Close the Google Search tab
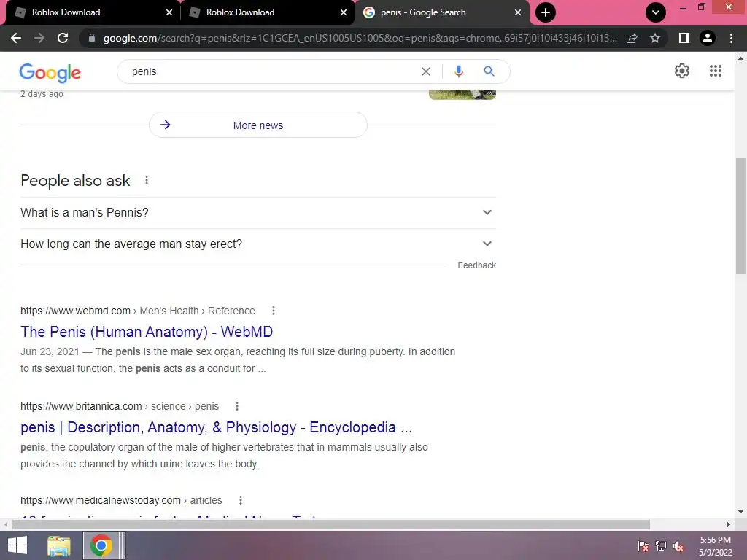The width and height of the screenshot is (747, 560). pyautogui.click(x=518, y=12)
